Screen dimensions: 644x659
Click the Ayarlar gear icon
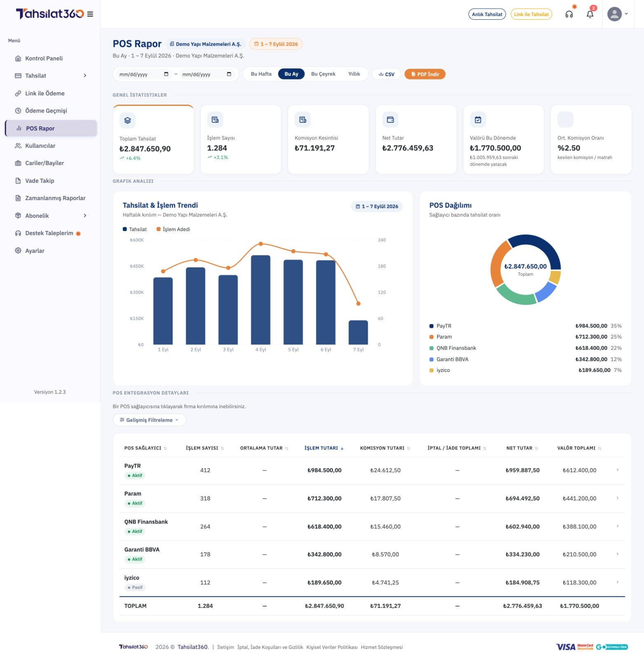18,251
